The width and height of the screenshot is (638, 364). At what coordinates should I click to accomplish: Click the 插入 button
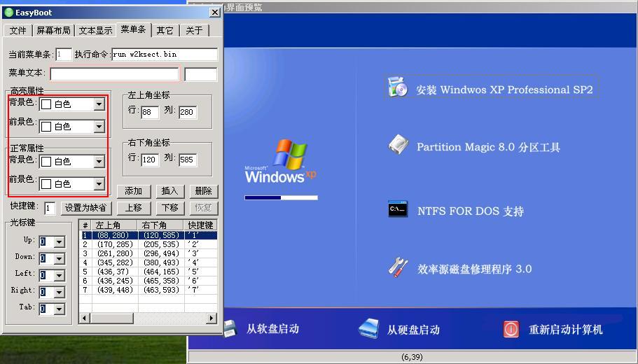[169, 191]
